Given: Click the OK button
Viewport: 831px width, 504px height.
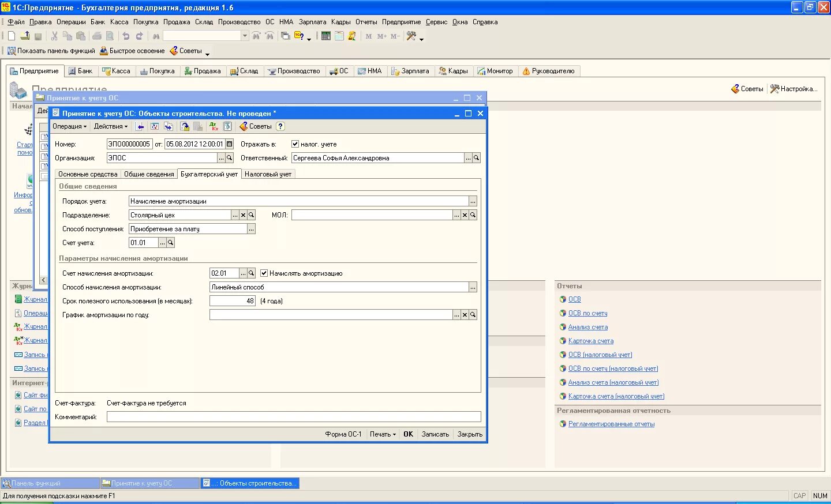Looking at the screenshot, I should (408, 434).
